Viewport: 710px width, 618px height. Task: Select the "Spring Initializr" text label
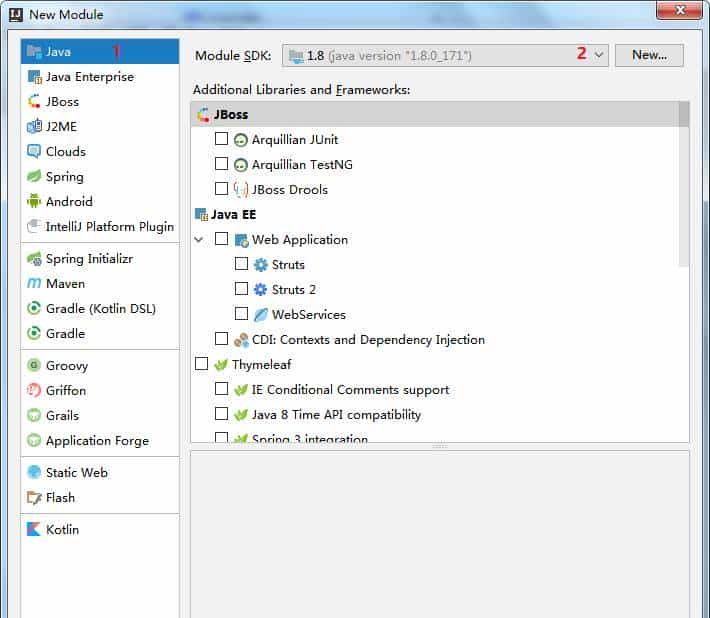89,259
